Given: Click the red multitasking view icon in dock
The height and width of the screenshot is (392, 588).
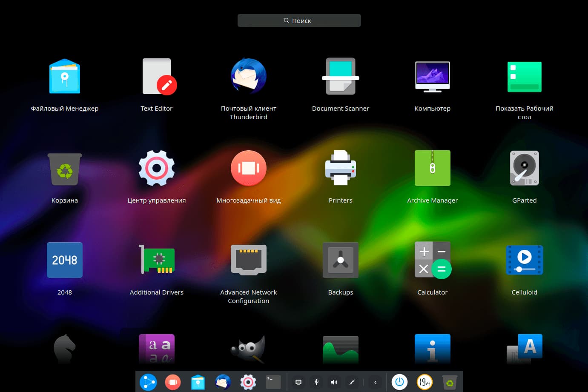Looking at the screenshot, I should click(173, 382).
